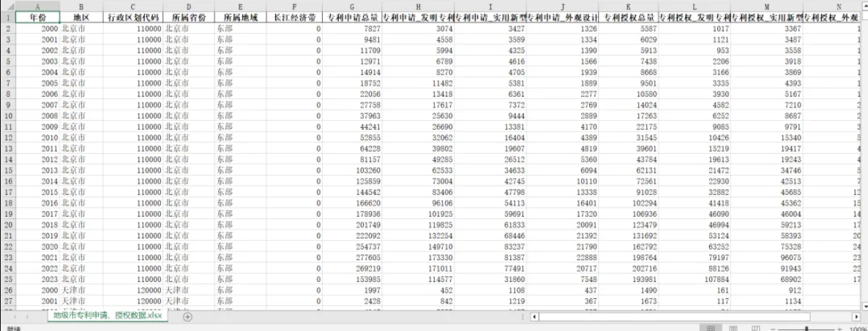This screenshot has height=331, width=868.
Task: Select column G header
Action: 351,7
